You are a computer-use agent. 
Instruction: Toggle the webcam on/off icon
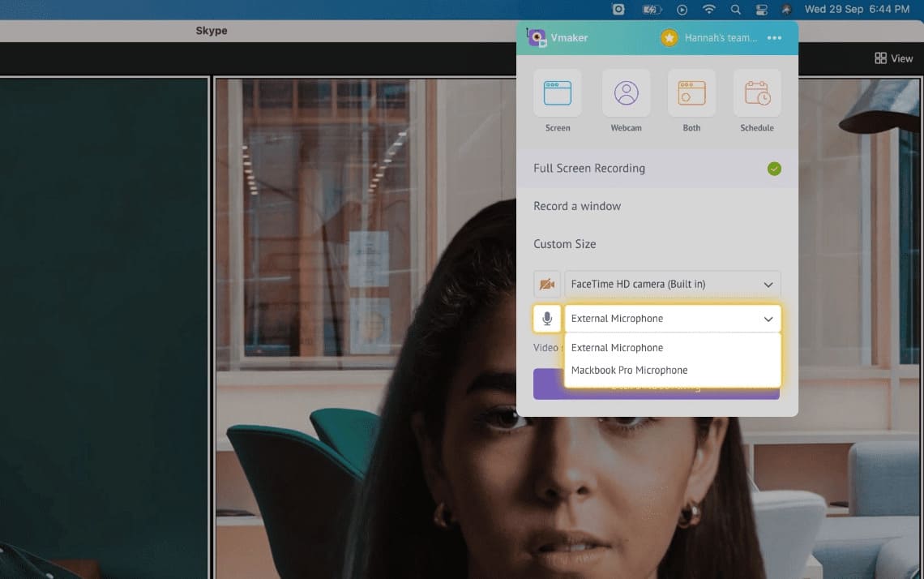[547, 284]
